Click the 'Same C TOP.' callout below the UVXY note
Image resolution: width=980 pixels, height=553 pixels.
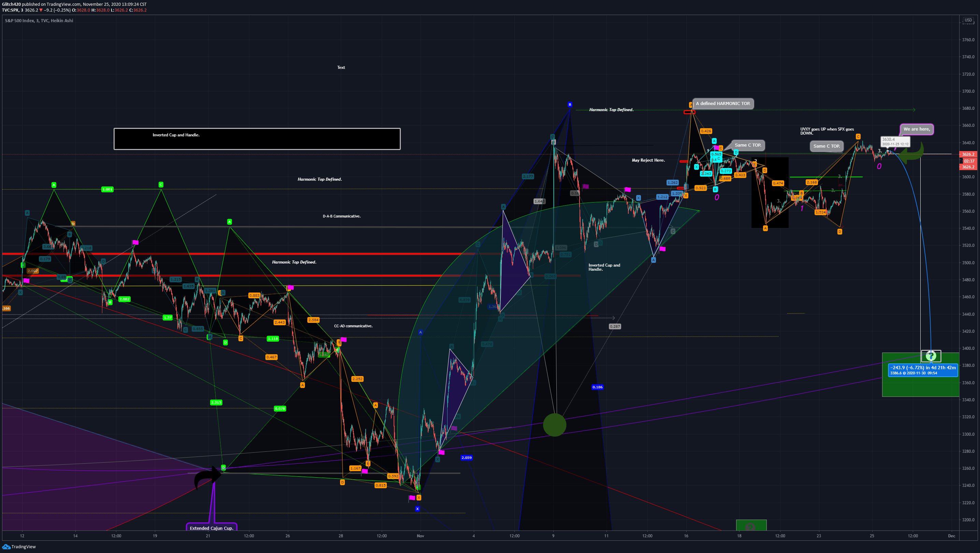tap(826, 146)
